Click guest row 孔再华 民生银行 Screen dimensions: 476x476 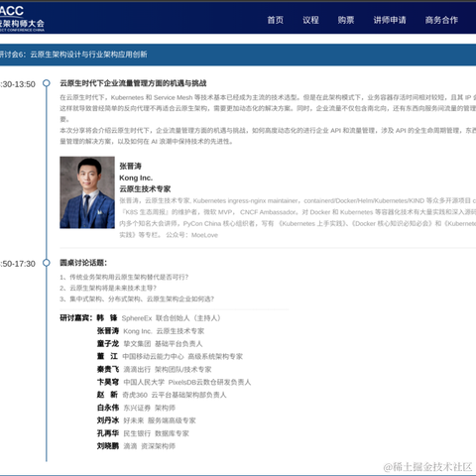(143, 433)
